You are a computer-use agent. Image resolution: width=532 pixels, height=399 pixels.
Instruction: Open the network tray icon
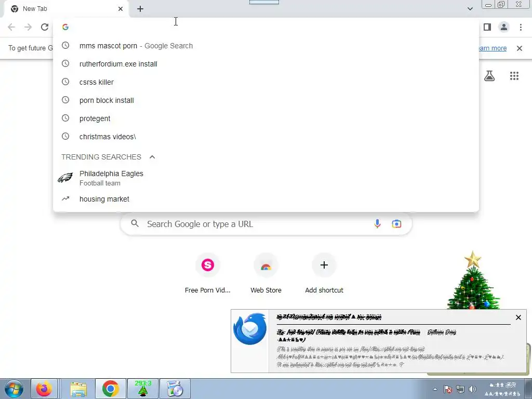click(460, 389)
